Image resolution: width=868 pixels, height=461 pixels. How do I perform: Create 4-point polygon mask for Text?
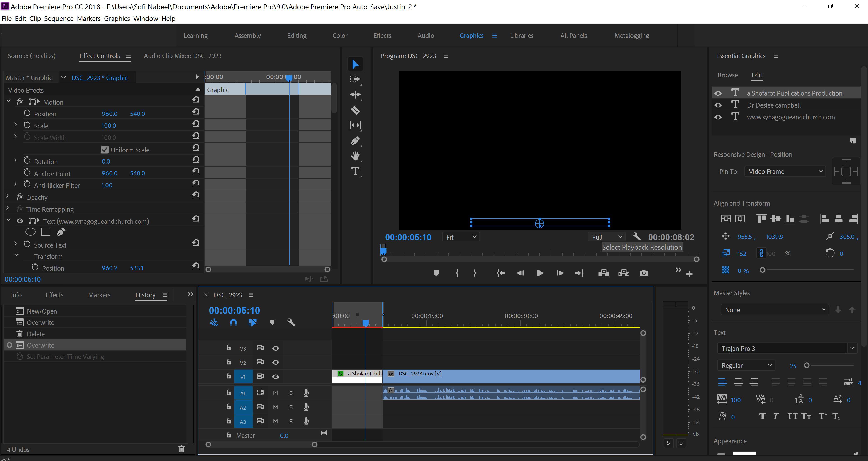click(46, 232)
